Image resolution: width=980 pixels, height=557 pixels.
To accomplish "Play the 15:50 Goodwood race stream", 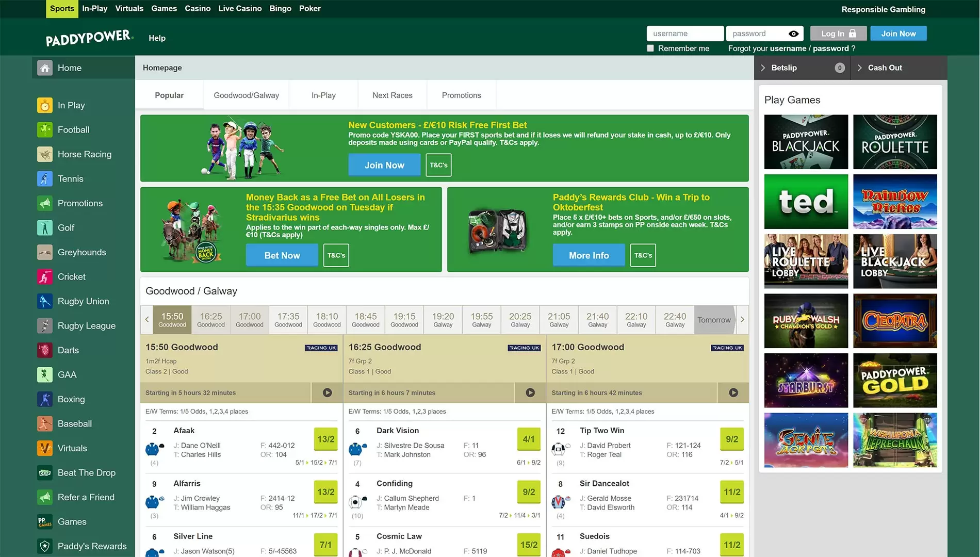I will click(x=327, y=393).
